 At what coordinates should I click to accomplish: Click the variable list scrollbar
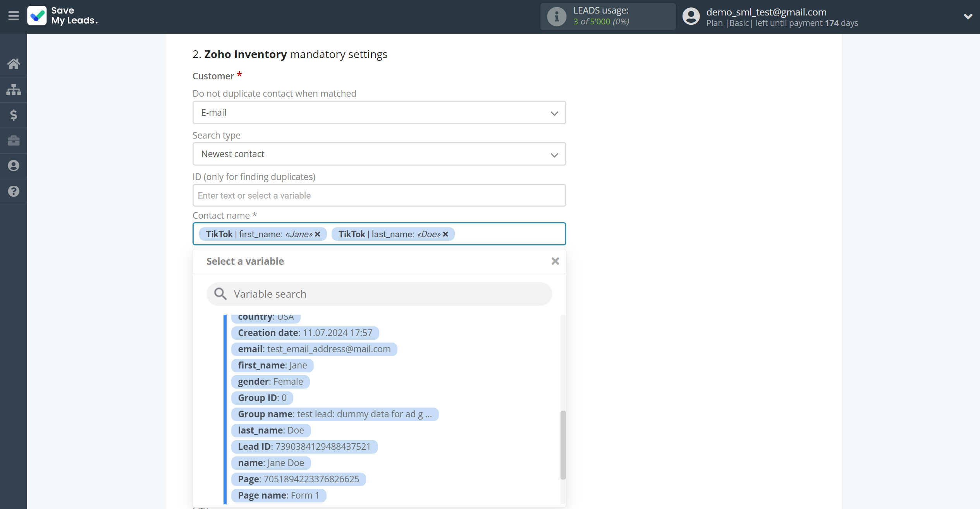pyautogui.click(x=563, y=445)
